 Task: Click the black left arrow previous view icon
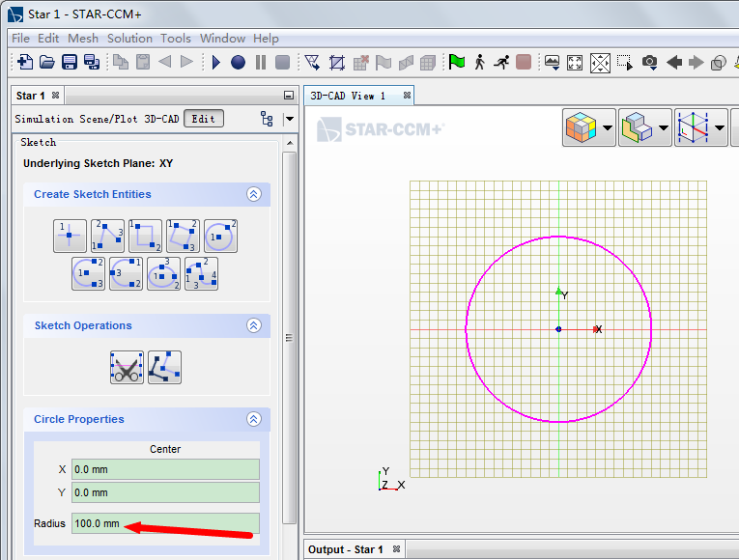click(674, 62)
